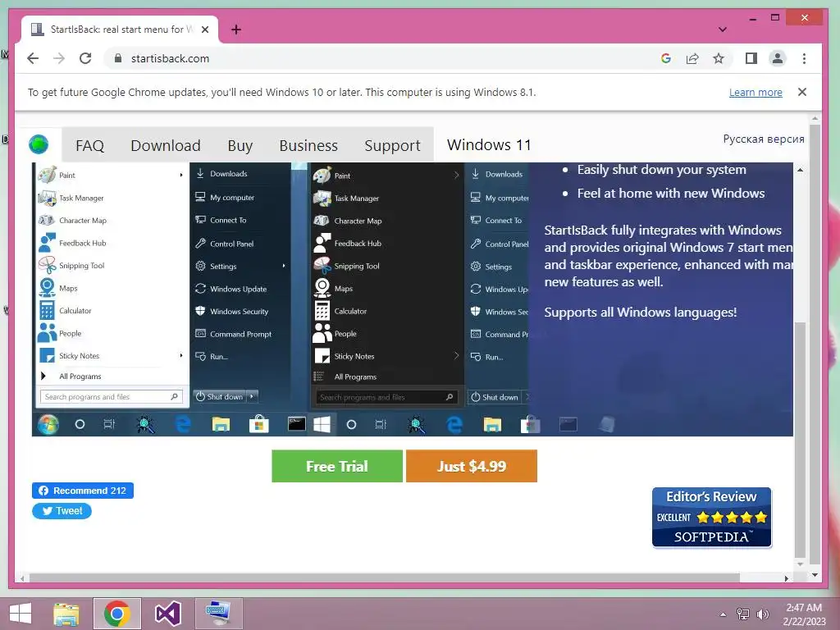Share this page icon
This screenshot has height=630, width=840.
[x=692, y=58]
